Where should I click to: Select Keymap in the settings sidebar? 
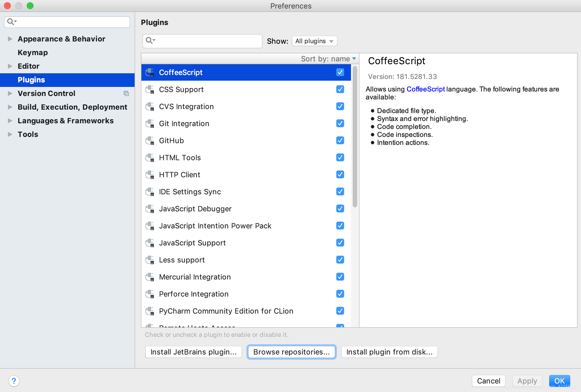point(33,53)
